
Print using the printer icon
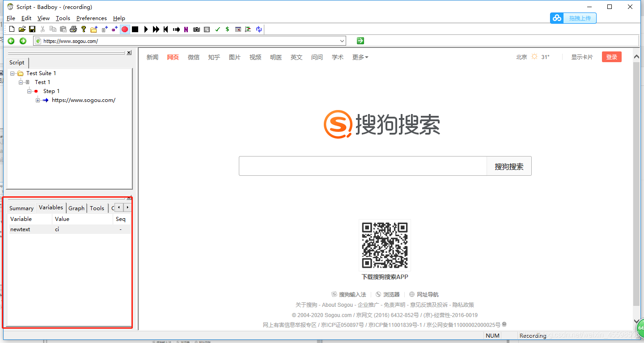point(73,29)
